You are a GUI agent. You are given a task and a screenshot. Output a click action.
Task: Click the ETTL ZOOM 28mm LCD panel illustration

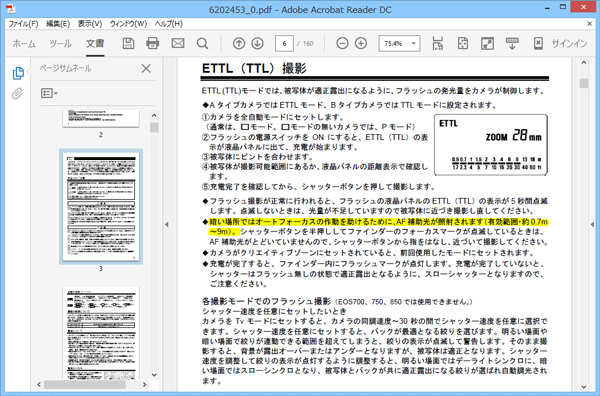491,145
